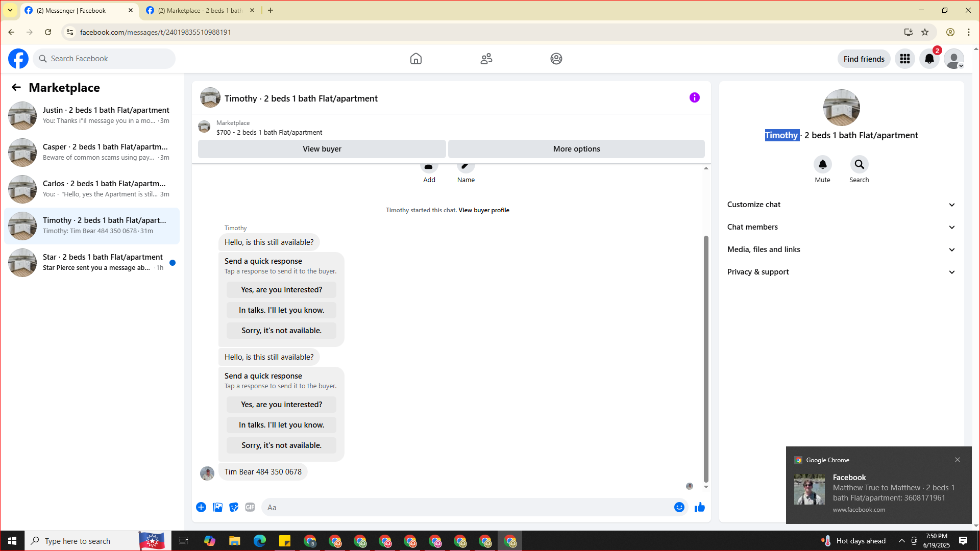
Task: Expand Media, files and links section
Action: 841,249
